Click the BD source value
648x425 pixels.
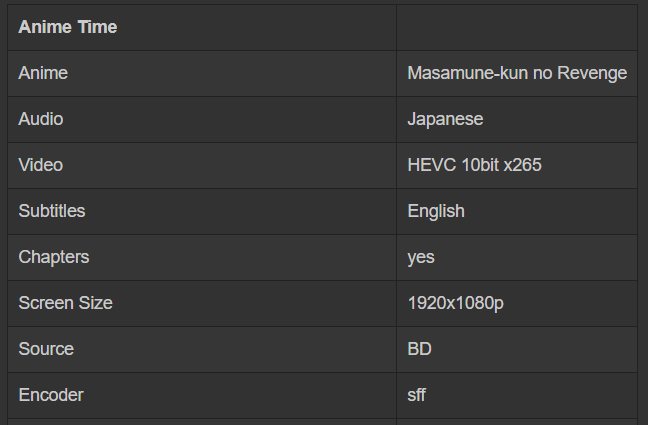(420, 349)
